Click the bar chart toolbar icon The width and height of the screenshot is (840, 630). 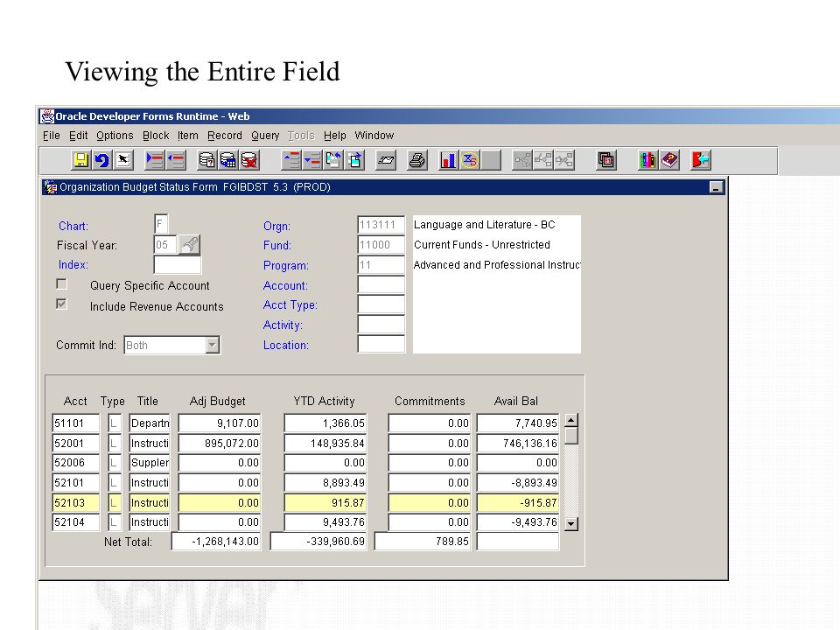pos(448,159)
